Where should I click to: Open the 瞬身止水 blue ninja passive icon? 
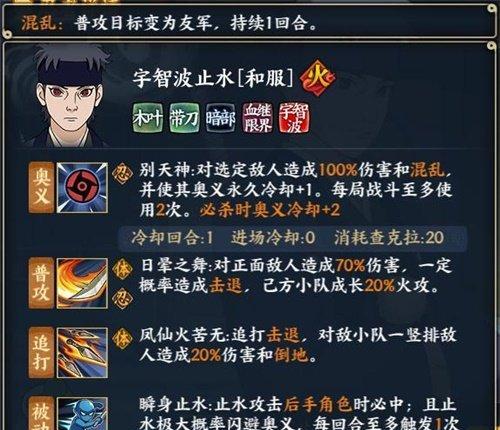pos(82,413)
